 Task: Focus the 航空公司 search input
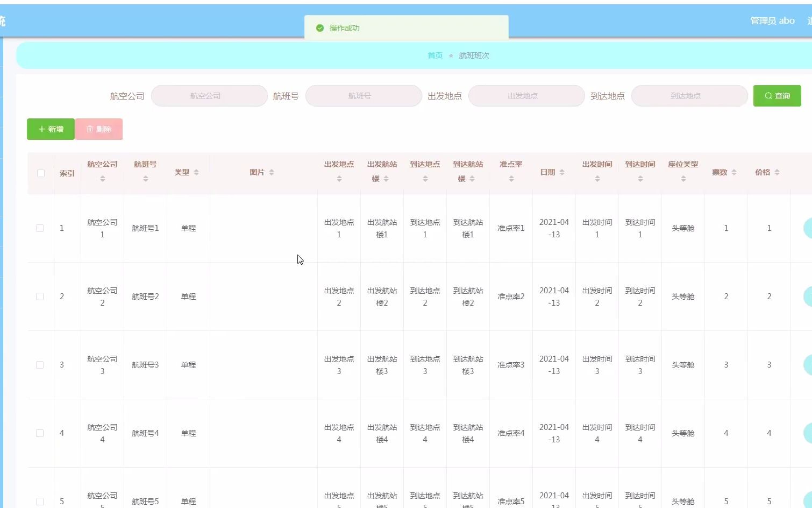209,96
